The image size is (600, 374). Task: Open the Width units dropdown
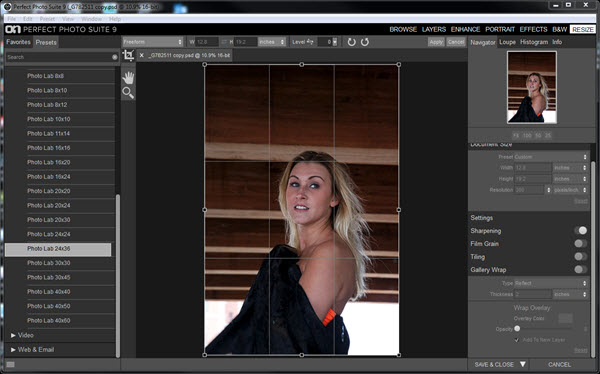point(570,168)
